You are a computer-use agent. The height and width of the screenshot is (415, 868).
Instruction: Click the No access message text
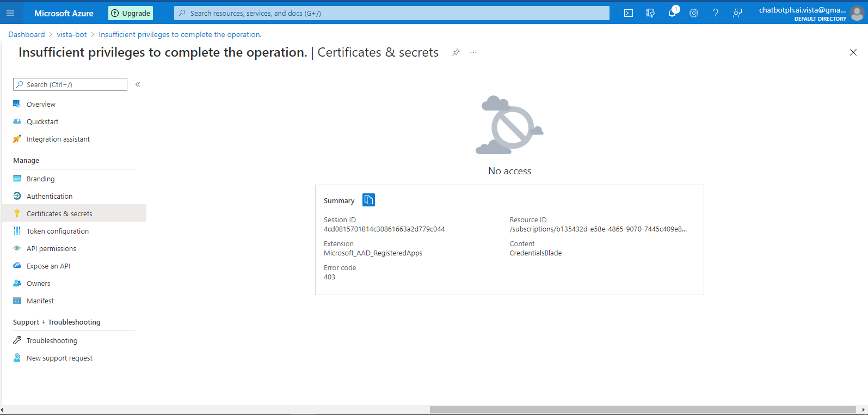pos(509,171)
